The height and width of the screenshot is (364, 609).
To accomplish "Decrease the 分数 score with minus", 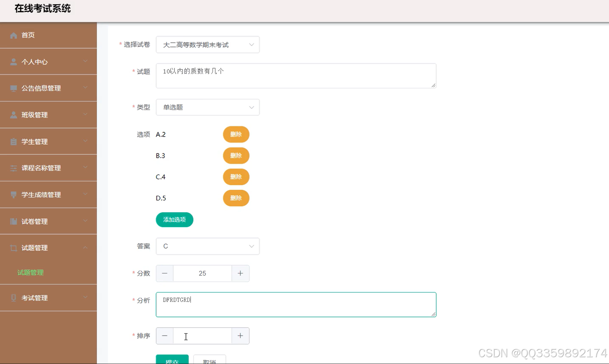I will click(165, 274).
